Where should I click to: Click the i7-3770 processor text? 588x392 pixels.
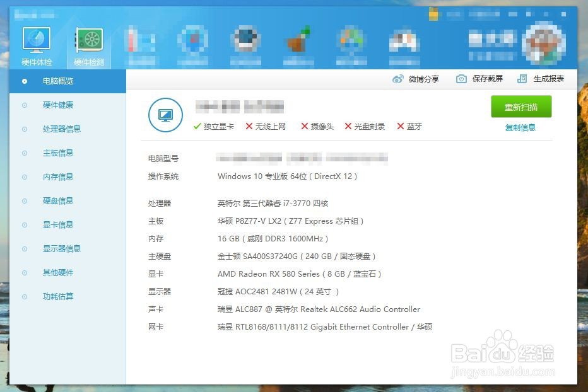coord(273,204)
